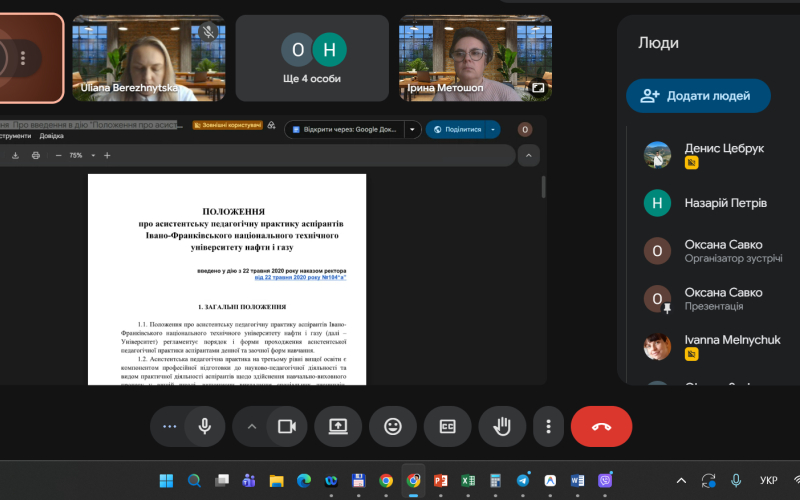This screenshot has width=800, height=500.
Task: Open Windows Search on taskbar
Action: pos(194,481)
